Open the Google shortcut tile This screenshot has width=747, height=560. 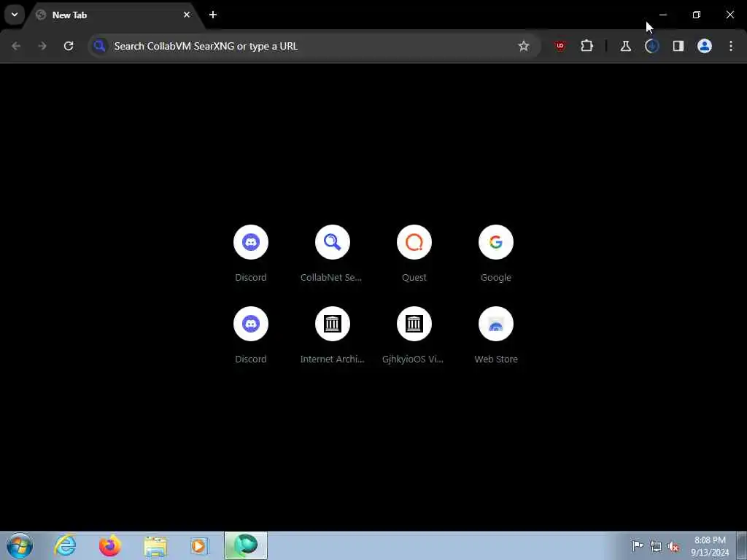tap(495, 242)
